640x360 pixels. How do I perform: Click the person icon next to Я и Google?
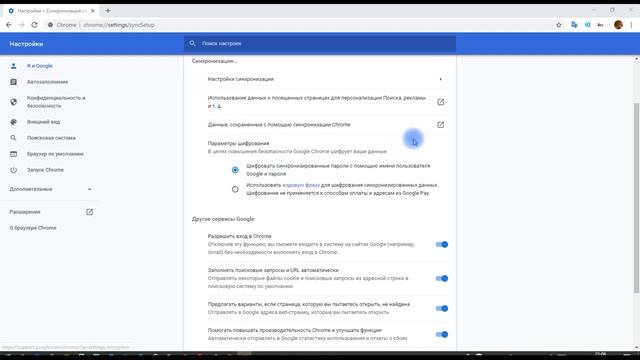(x=13, y=66)
